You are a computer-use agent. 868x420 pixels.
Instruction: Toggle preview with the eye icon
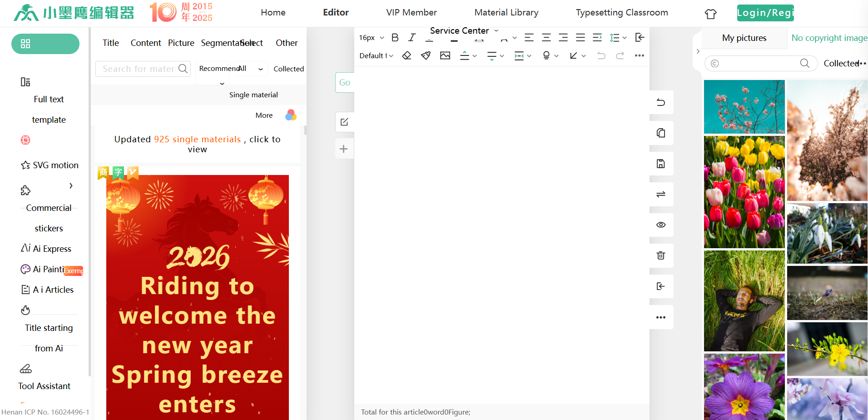tap(661, 225)
